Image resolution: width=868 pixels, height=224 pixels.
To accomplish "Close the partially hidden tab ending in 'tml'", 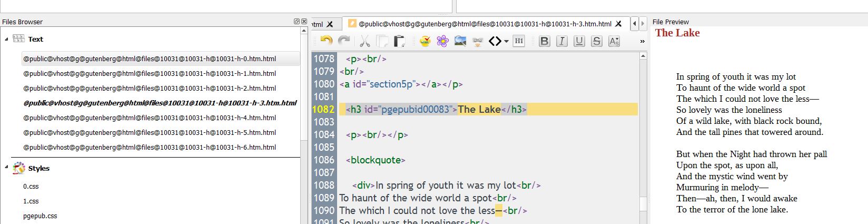I will point(330,24).
